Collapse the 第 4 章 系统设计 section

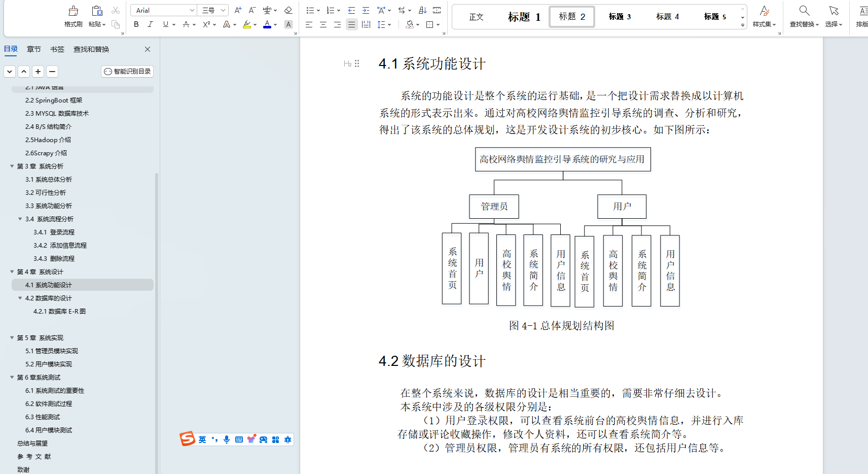[x=12, y=272]
